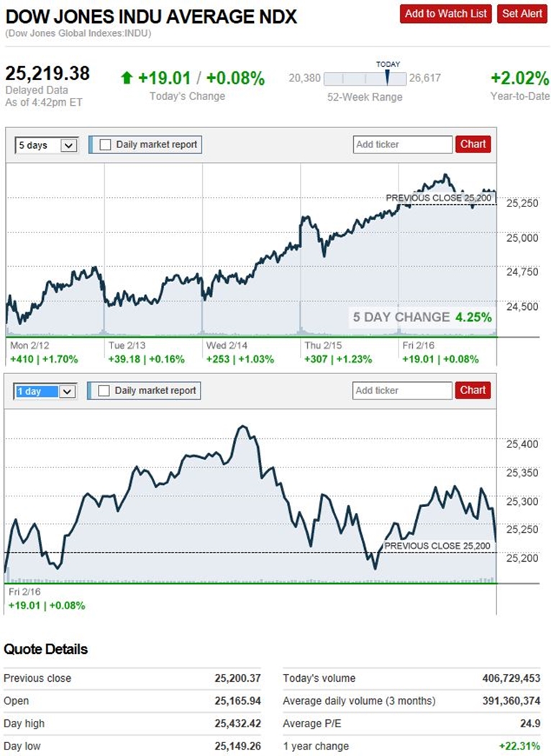Click the green up arrow beside today's change
The height and width of the screenshot is (756, 551).
(127, 78)
